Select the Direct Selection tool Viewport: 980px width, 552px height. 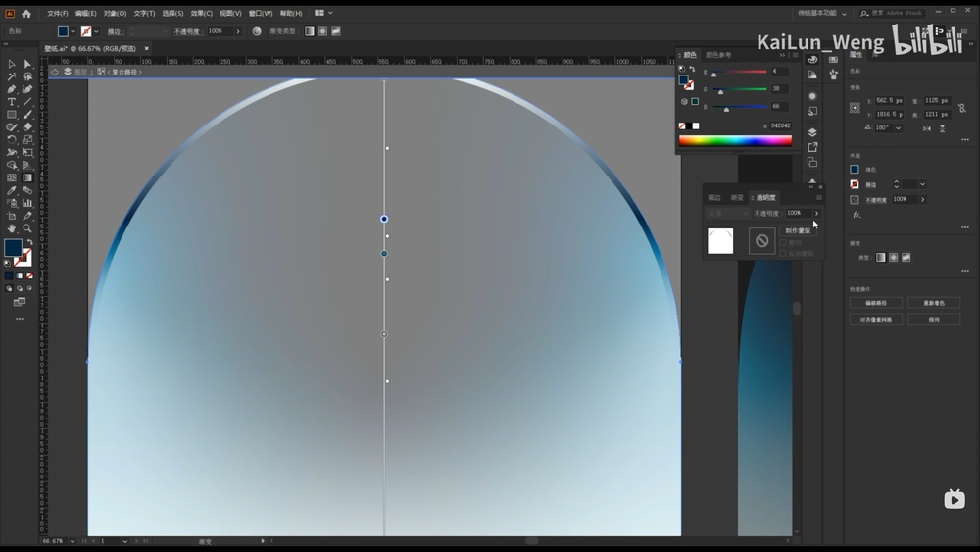pos(27,64)
